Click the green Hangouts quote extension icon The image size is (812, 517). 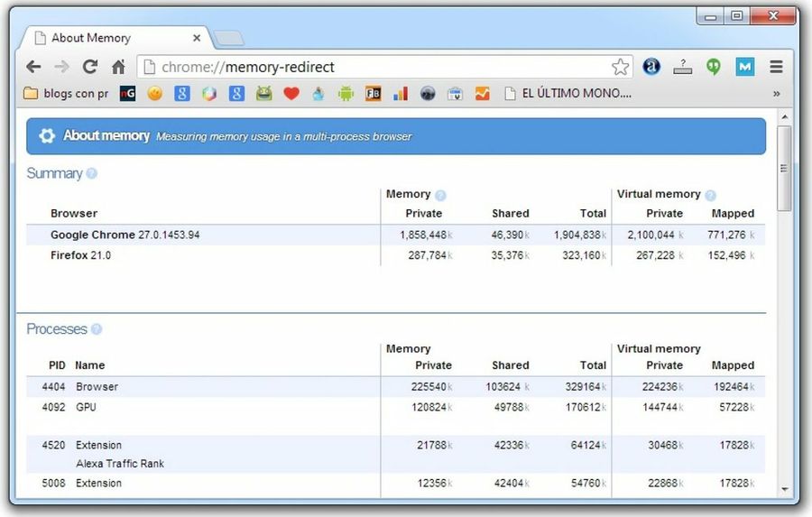[714, 67]
